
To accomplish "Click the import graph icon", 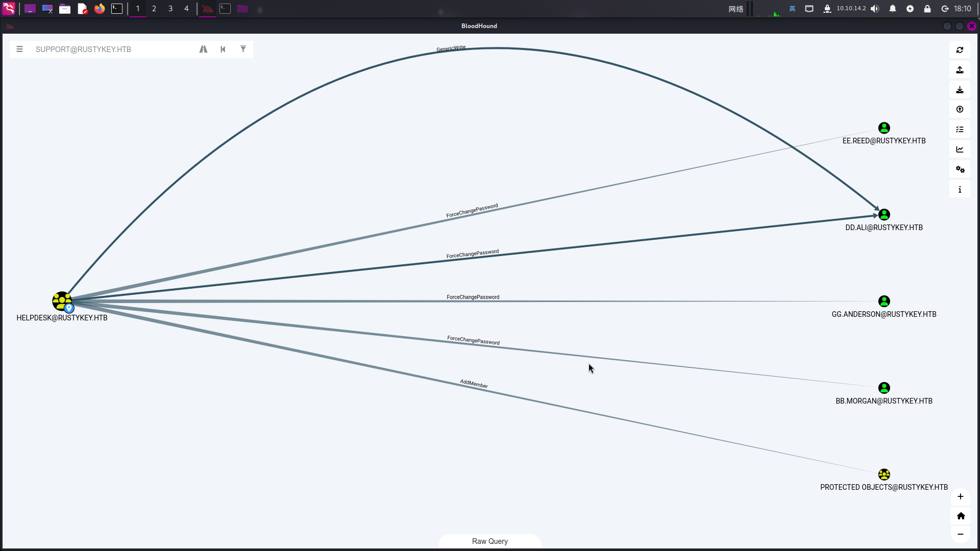I will (960, 90).
